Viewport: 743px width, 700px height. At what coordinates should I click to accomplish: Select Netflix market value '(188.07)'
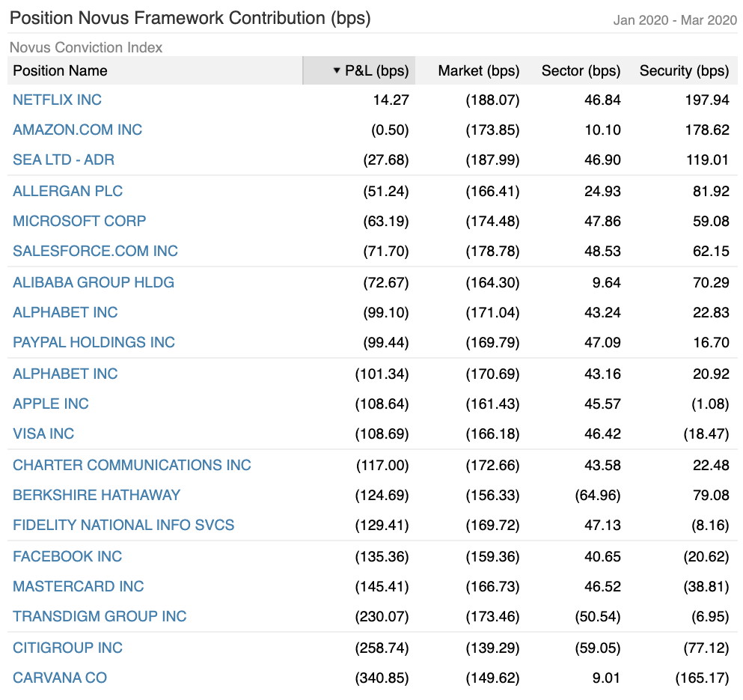pyautogui.click(x=493, y=100)
